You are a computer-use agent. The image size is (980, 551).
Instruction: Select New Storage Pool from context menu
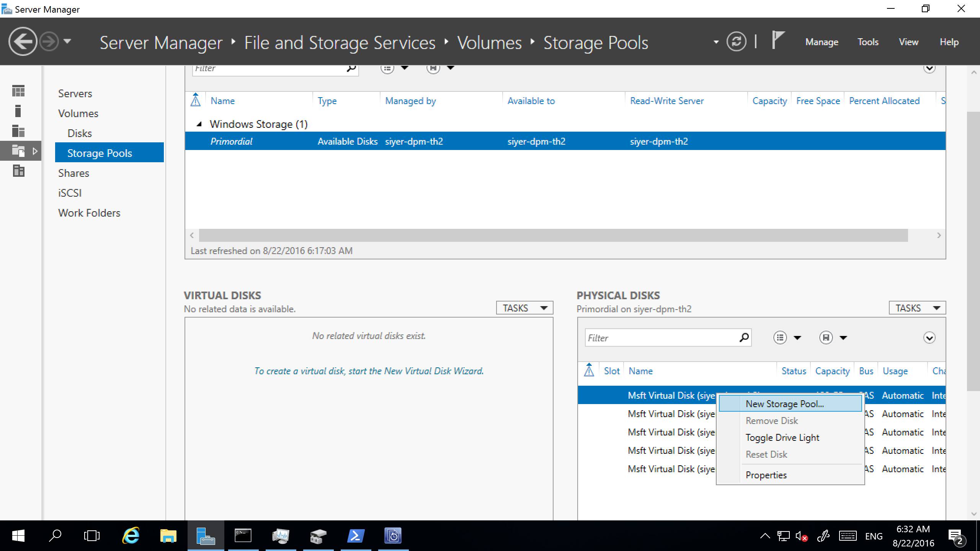click(x=784, y=403)
